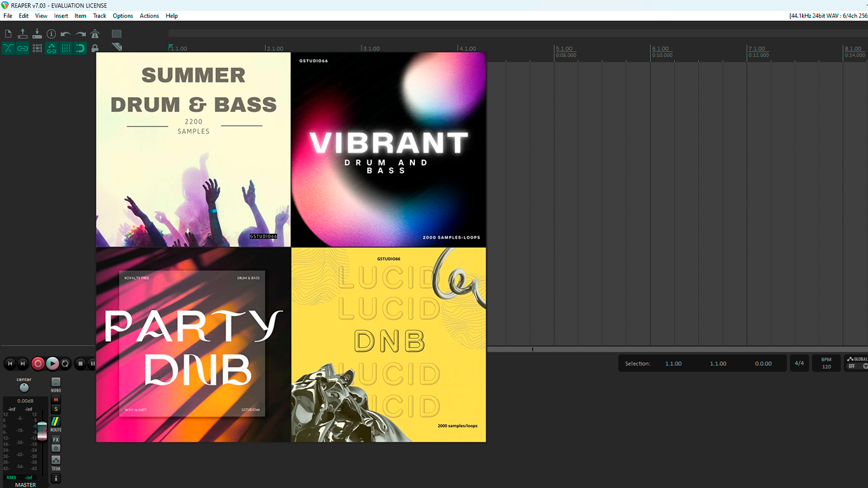Click the Pause button in transport
868x488 pixels.
[93, 363]
